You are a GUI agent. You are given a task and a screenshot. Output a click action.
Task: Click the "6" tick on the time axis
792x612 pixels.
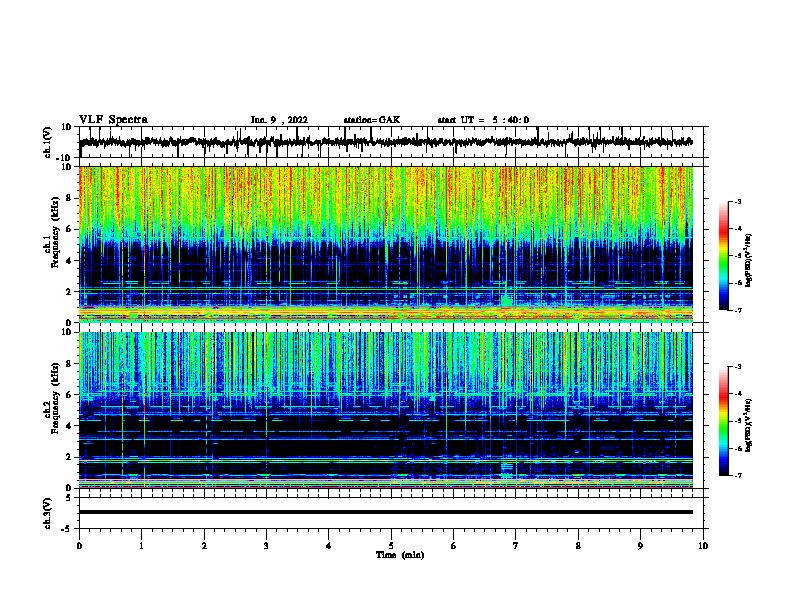[454, 546]
